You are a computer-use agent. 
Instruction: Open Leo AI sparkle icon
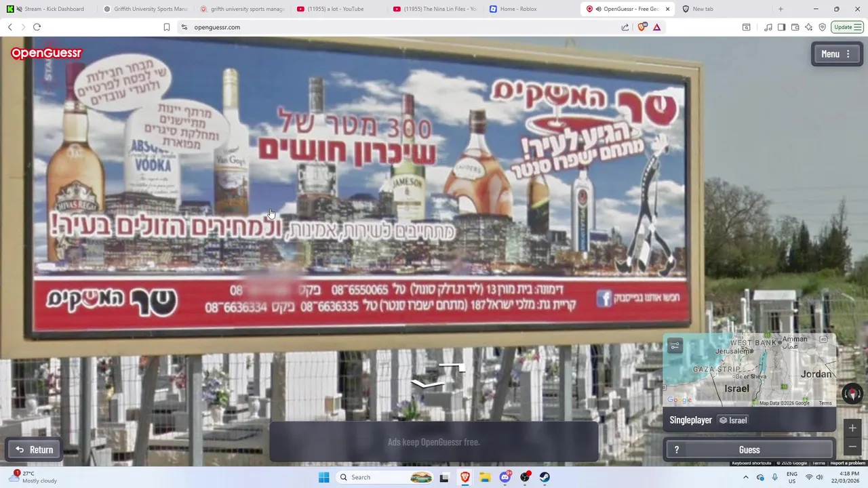[x=808, y=27]
